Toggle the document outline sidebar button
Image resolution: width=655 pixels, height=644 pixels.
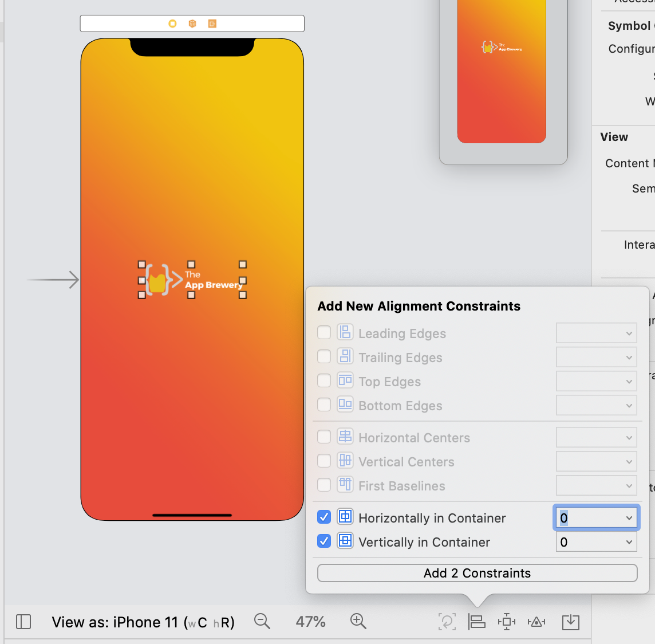(x=23, y=622)
